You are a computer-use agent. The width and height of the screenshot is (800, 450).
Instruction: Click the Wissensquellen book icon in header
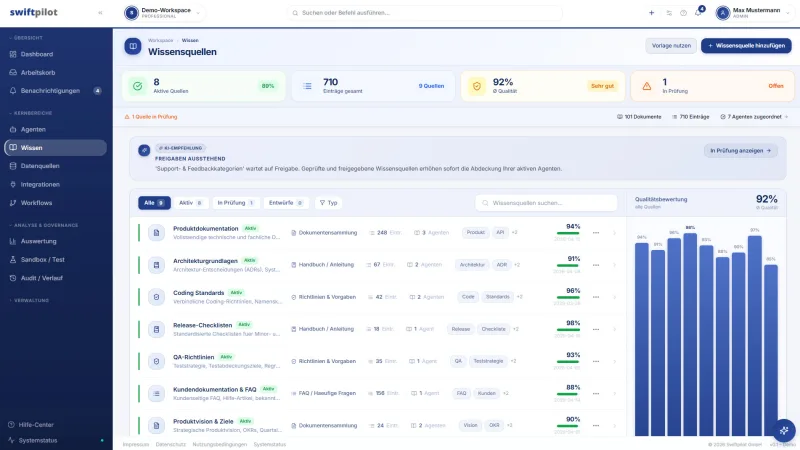[133, 46]
